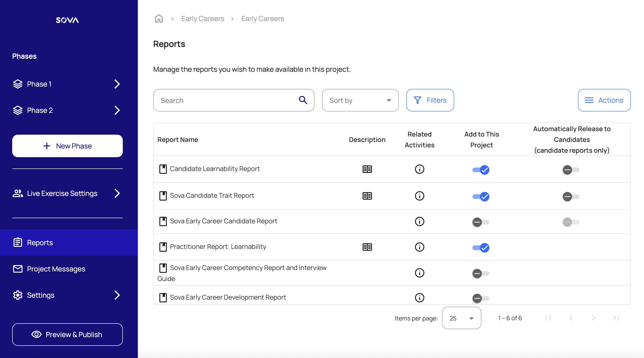Enable Sova Early Career Candidate Report toggle

tap(480, 222)
